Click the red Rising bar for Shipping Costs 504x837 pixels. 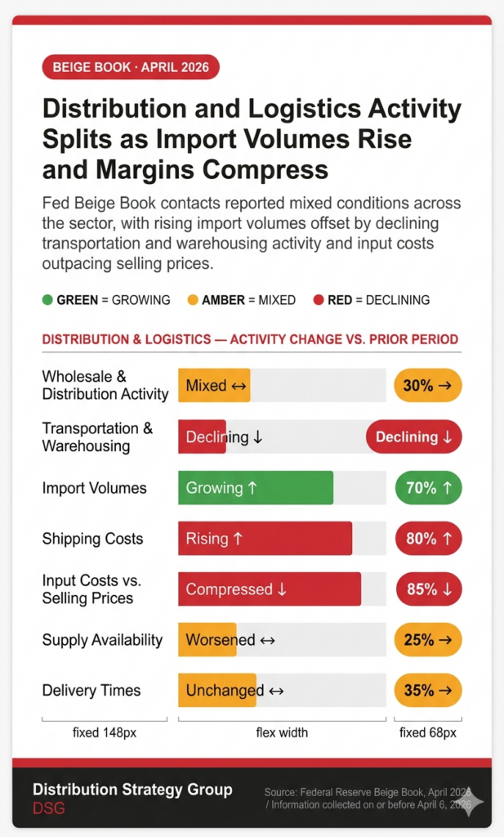coord(265,539)
